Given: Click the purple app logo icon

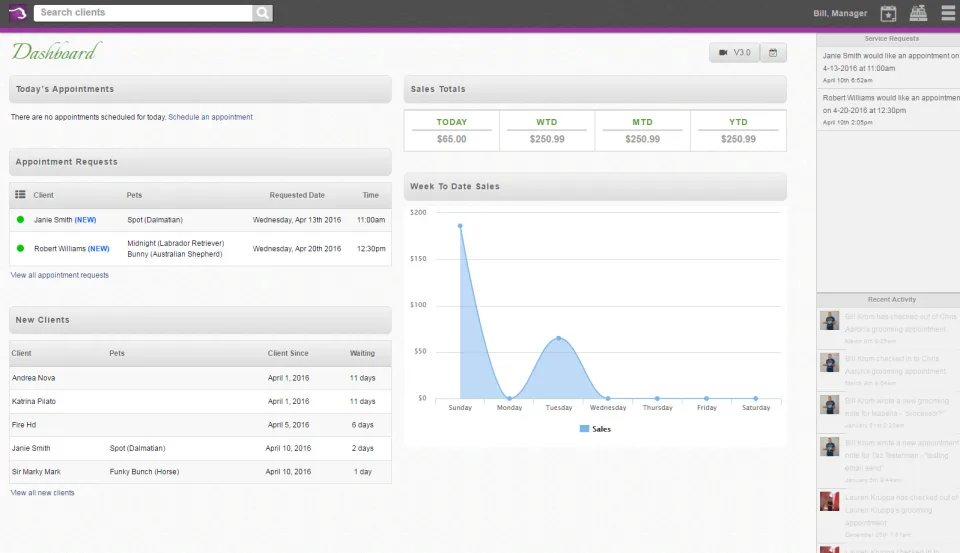Looking at the screenshot, I should 18,12.
